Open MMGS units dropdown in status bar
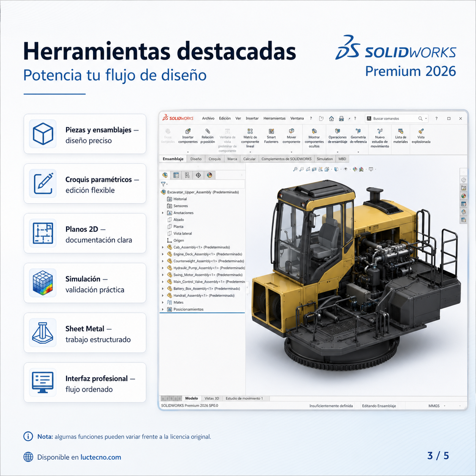Image resolution: width=476 pixels, height=476 pixels. point(444,406)
